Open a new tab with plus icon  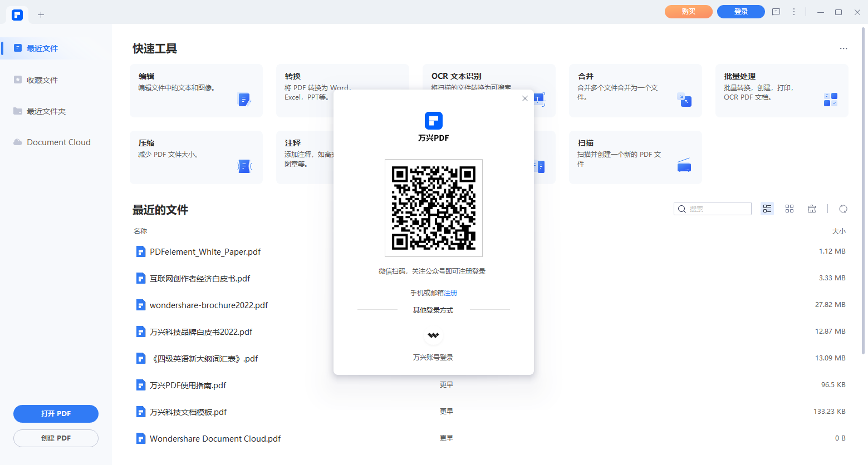click(x=41, y=15)
